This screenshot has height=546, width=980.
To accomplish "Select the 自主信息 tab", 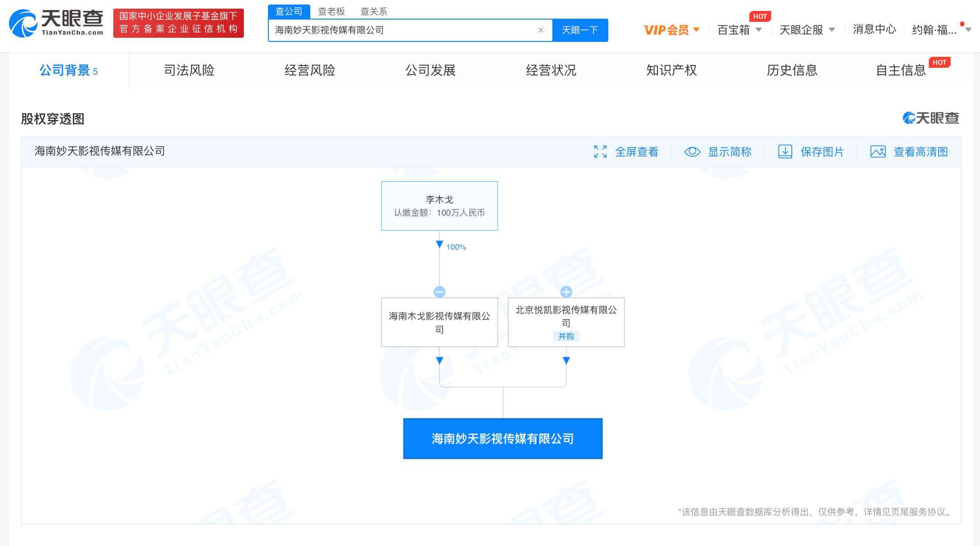I will (x=901, y=70).
